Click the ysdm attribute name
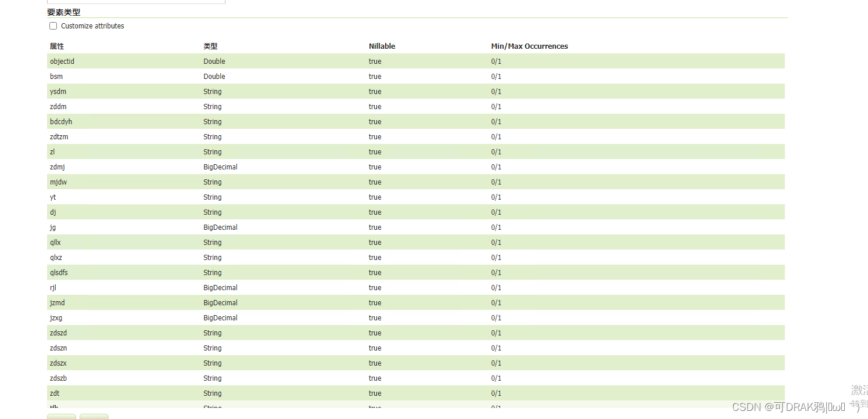The height and width of the screenshot is (419, 868). [58, 92]
